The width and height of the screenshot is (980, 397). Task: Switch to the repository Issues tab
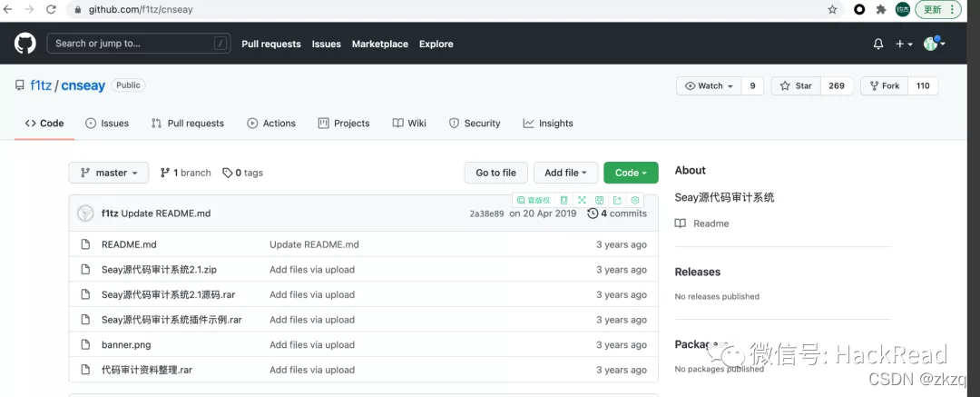click(107, 124)
